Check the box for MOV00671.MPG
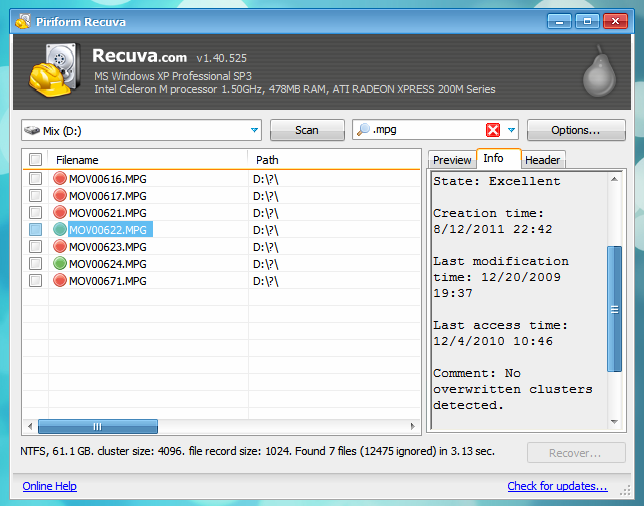 pyautogui.click(x=35, y=281)
